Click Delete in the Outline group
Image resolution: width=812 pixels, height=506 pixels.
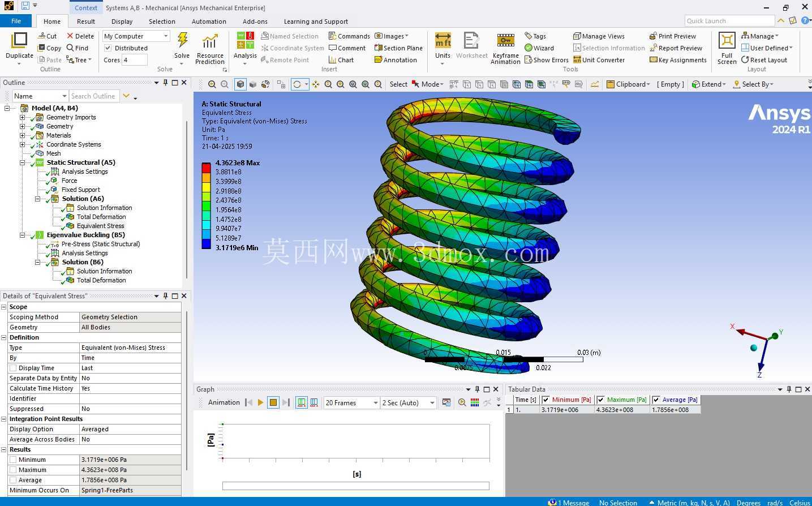pos(80,36)
